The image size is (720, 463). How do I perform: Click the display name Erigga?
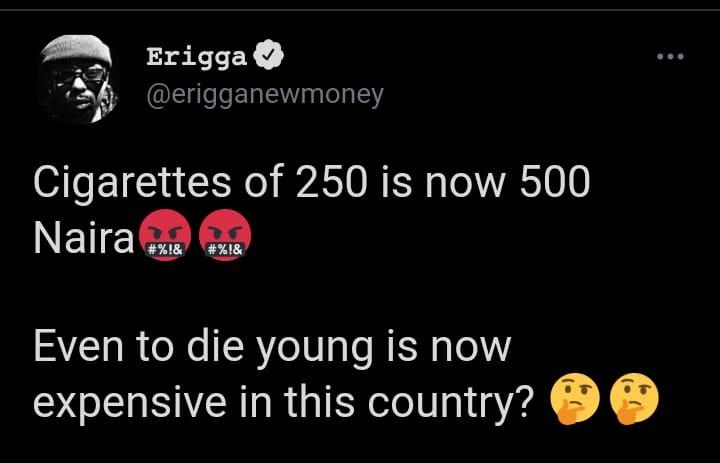[197, 57]
